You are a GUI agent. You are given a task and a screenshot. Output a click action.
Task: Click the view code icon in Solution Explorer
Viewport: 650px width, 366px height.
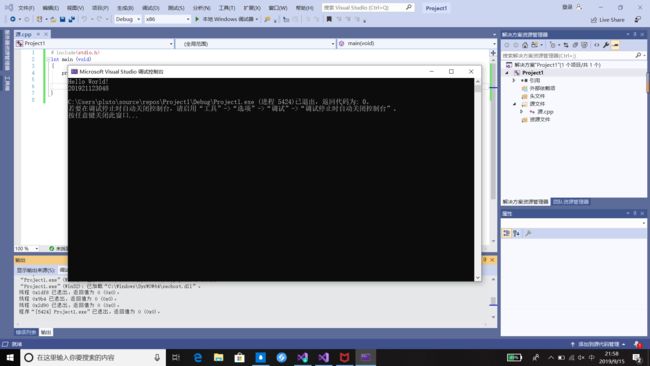tap(596, 45)
